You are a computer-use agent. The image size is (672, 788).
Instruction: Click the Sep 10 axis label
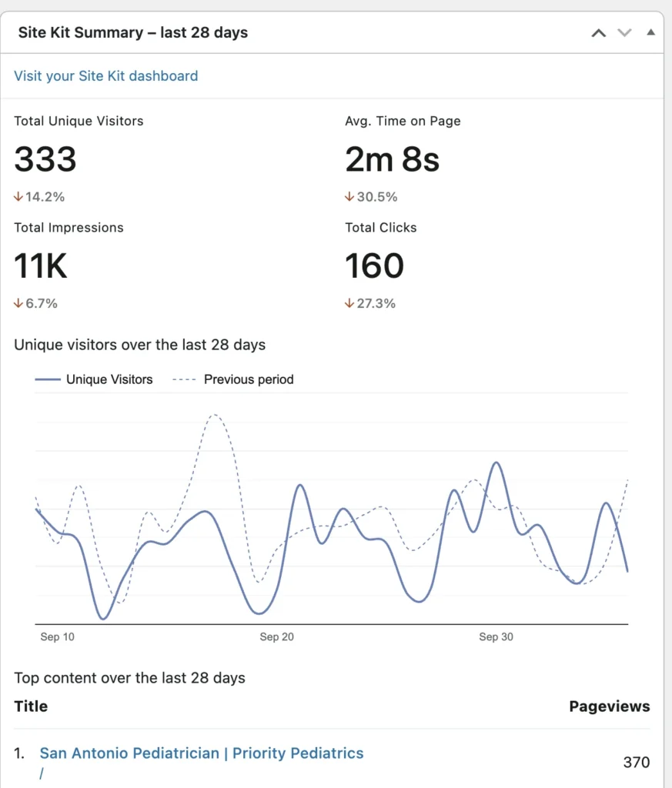pyautogui.click(x=57, y=636)
